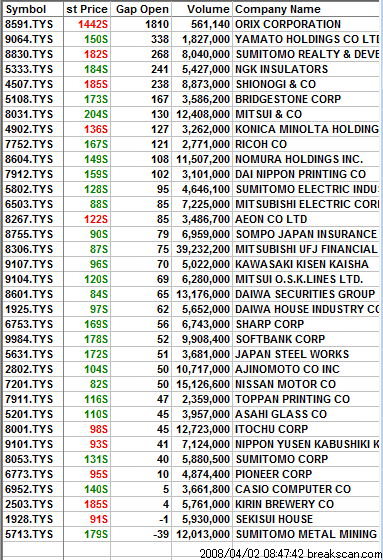Select the PIONEER CORP row

coord(191,474)
